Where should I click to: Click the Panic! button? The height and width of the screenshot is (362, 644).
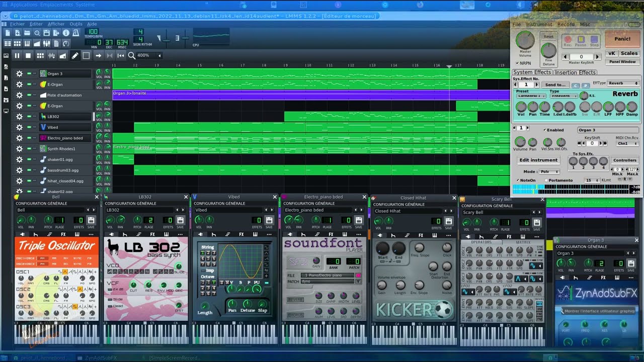click(x=622, y=39)
